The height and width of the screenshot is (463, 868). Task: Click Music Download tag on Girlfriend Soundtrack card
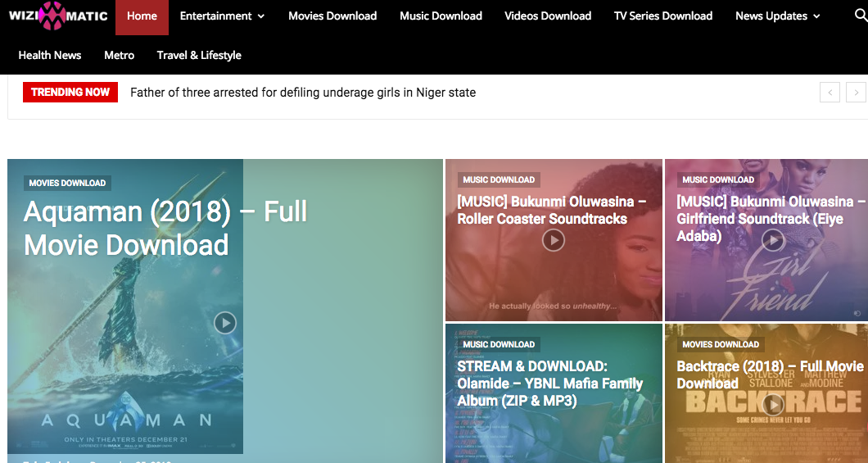(x=717, y=179)
